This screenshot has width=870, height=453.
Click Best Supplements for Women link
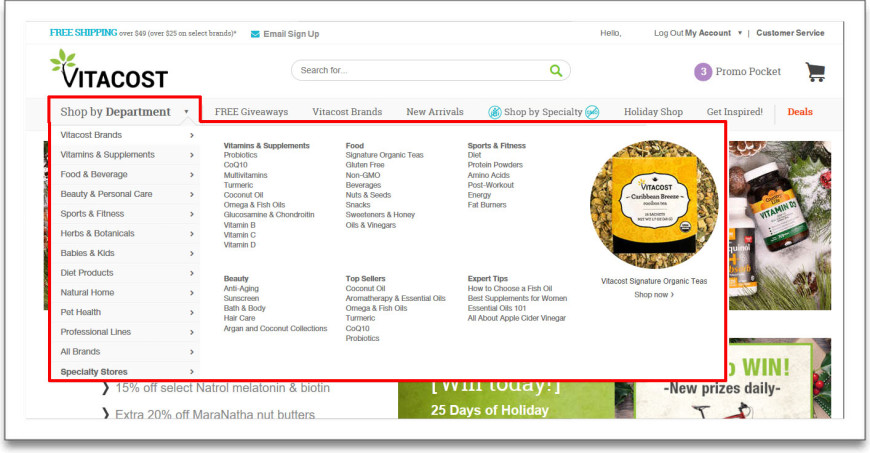(x=517, y=298)
